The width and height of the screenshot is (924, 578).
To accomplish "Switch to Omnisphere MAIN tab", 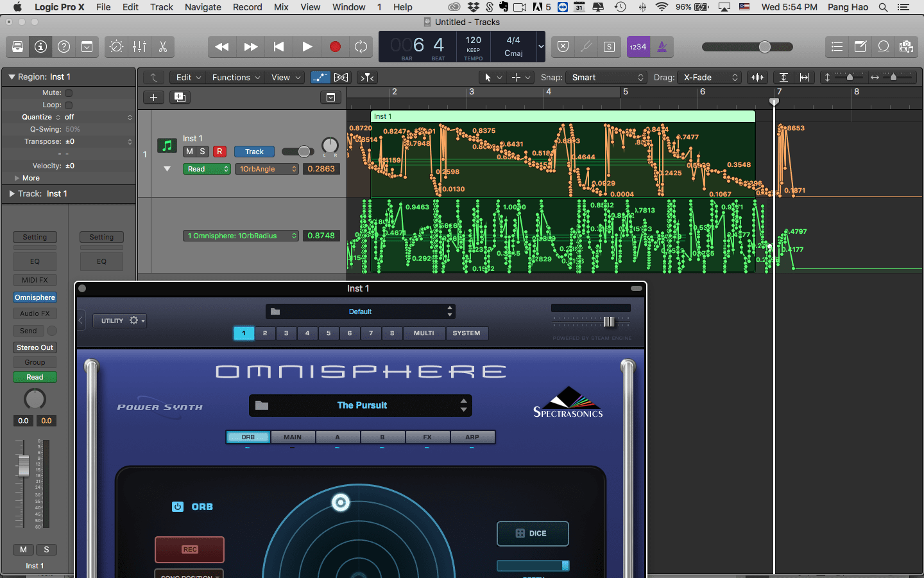I will coord(293,437).
